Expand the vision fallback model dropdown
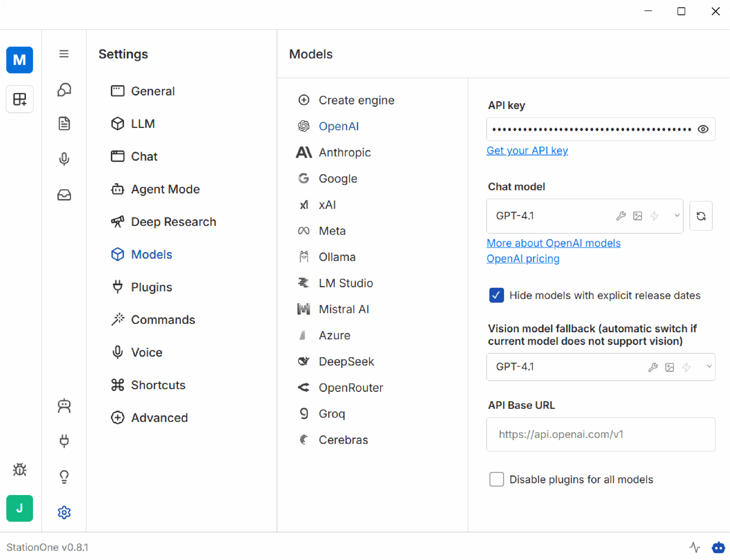Screen dimensions: 730x560 (708, 367)
